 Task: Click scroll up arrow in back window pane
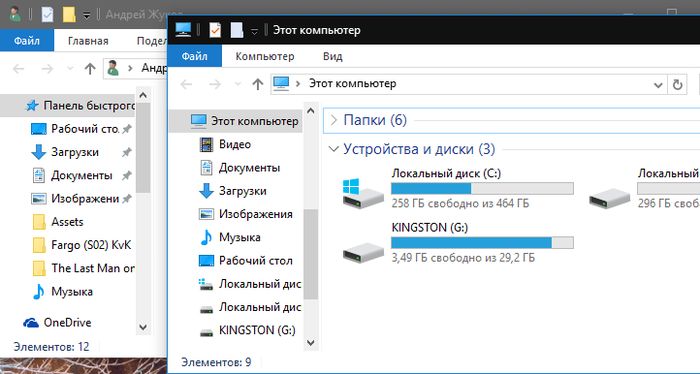click(143, 95)
